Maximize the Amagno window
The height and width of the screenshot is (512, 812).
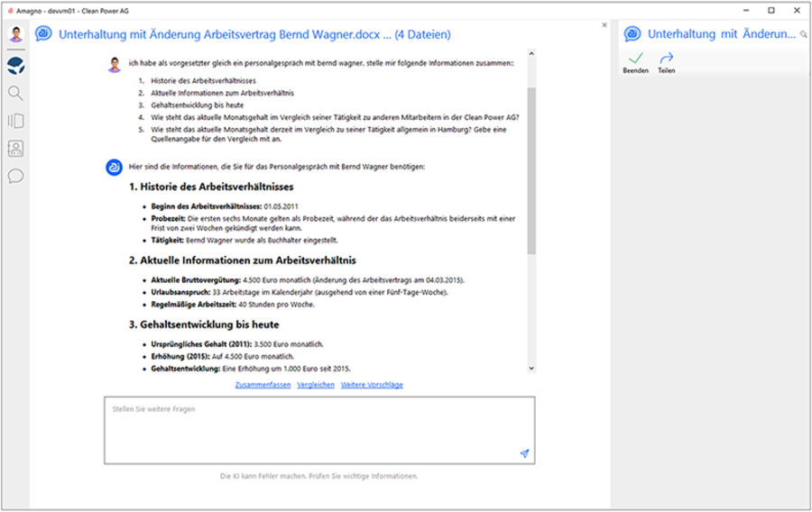[771, 10]
